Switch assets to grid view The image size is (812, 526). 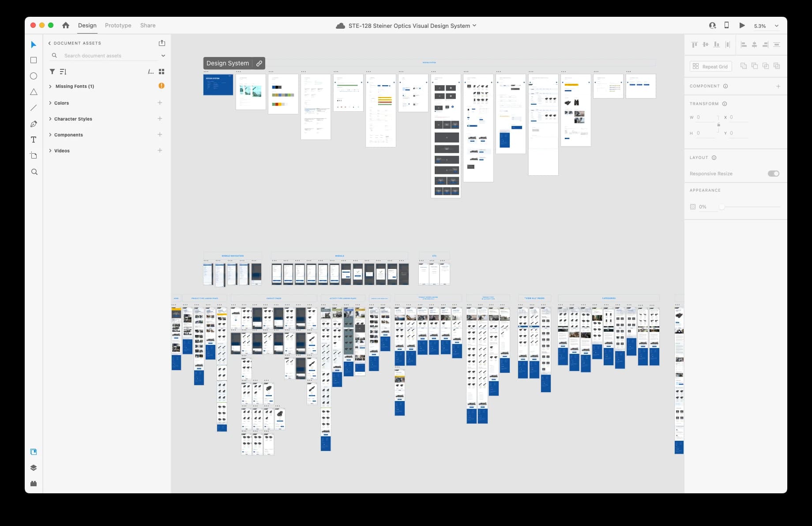pos(162,72)
